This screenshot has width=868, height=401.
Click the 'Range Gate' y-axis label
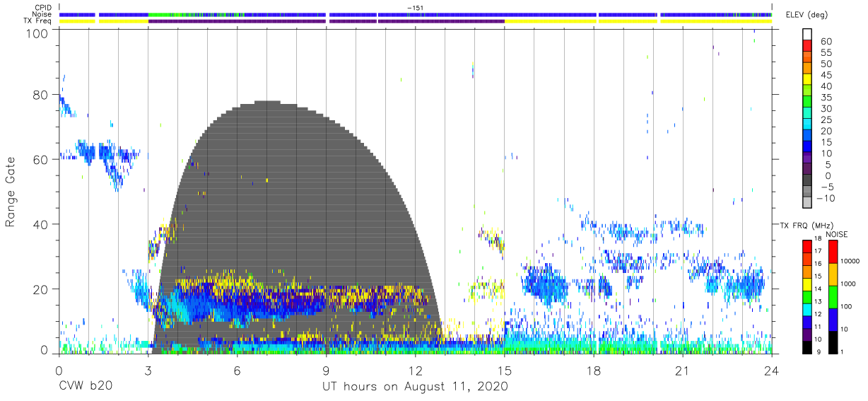pos(11,193)
